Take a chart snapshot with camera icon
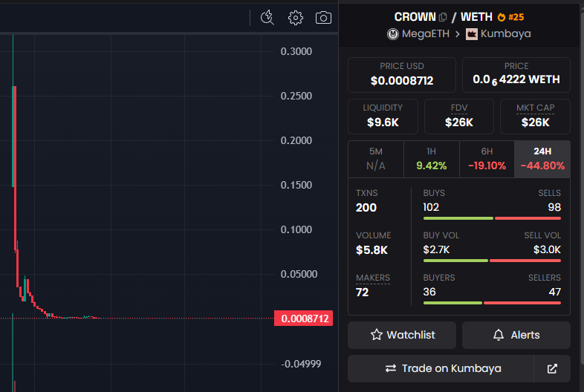 coord(323,18)
